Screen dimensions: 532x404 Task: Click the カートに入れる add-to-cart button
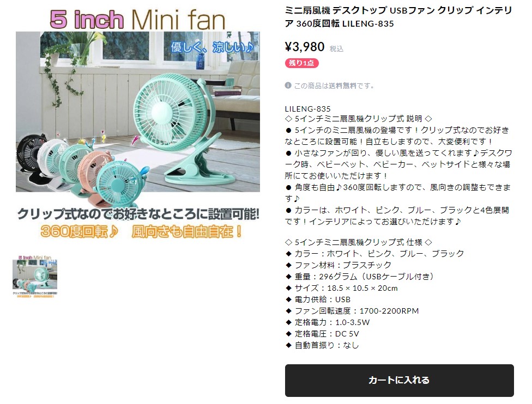pyautogui.click(x=399, y=380)
